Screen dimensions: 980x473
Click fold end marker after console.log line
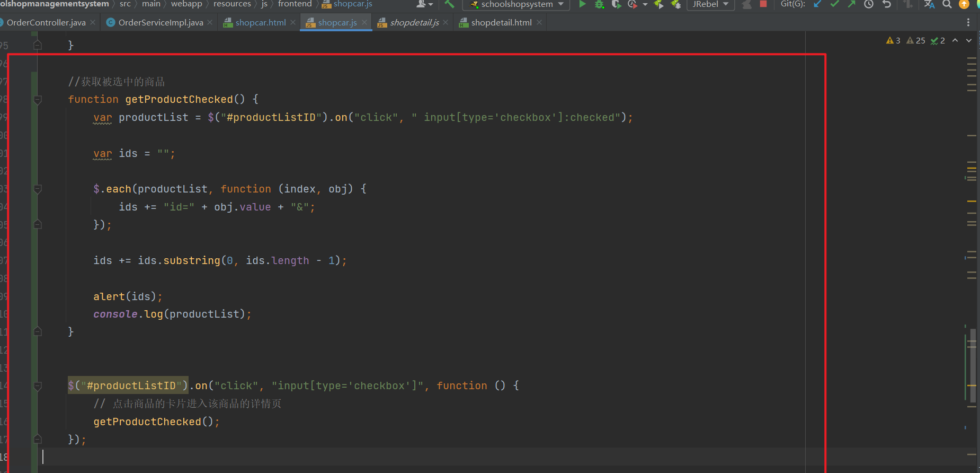click(x=38, y=331)
